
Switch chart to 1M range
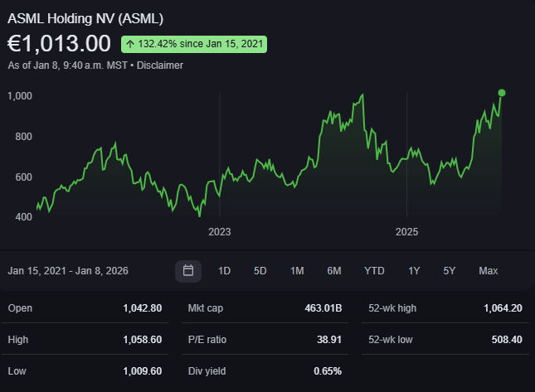pyautogui.click(x=297, y=271)
